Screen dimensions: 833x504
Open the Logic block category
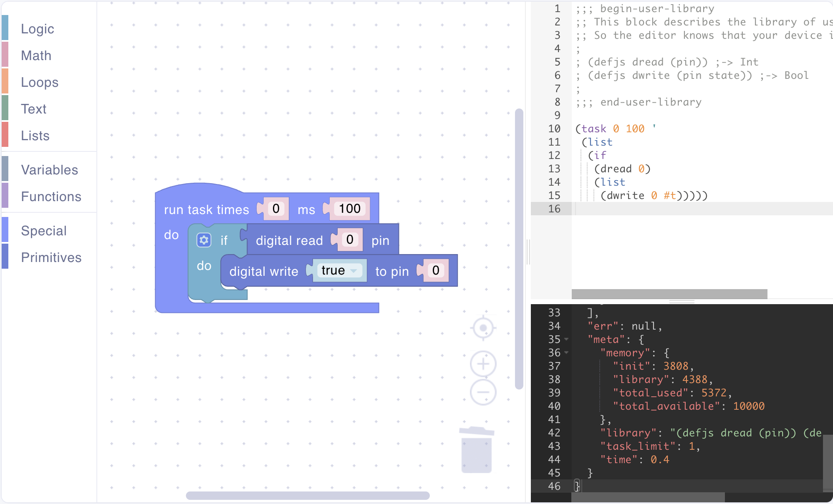coord(38,29)
